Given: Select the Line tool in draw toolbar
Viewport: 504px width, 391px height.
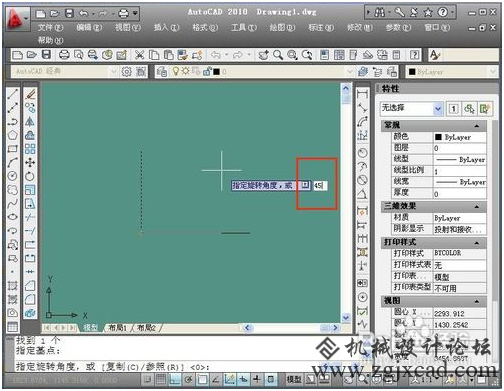Looking at the screenshot, I should (x=13, y=94).
